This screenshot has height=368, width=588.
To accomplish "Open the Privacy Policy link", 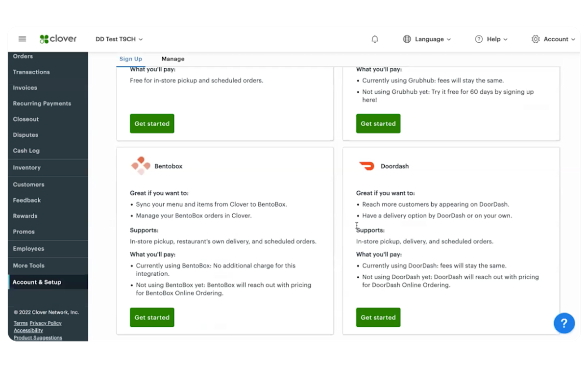I will pyautogui.click(x=46, y=323).
